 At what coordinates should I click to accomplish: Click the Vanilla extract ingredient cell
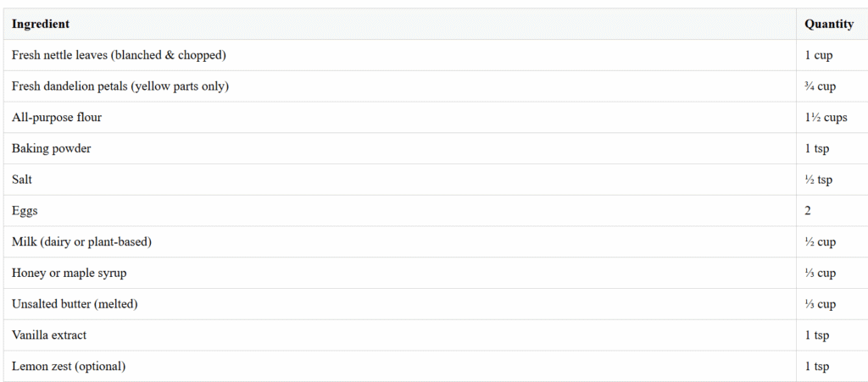(400, 335)
